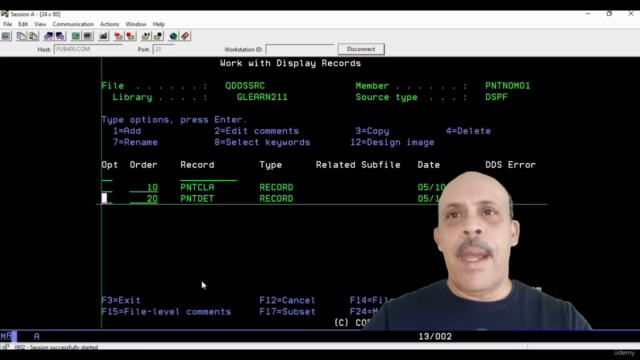This screenshot has height=360, width=640.
Task: Open the Keyboard map toolbar icon
Action: point(103,36)
